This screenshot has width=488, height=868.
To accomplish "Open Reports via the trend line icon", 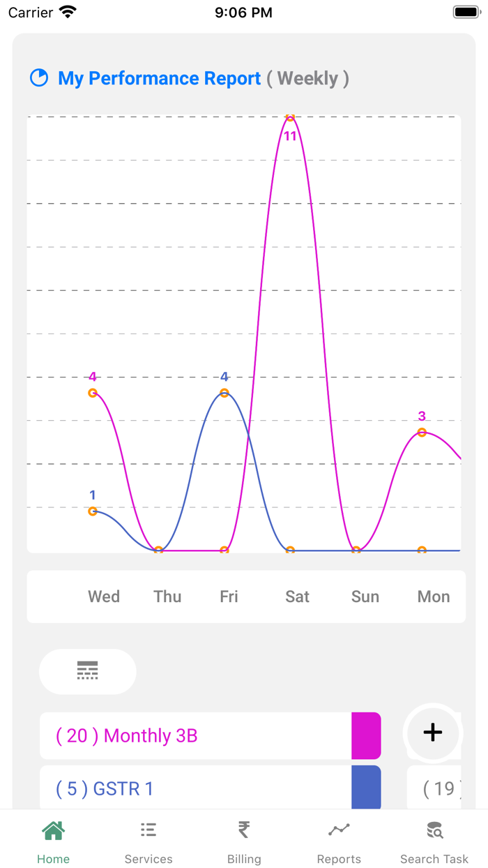I will [339, 830].
